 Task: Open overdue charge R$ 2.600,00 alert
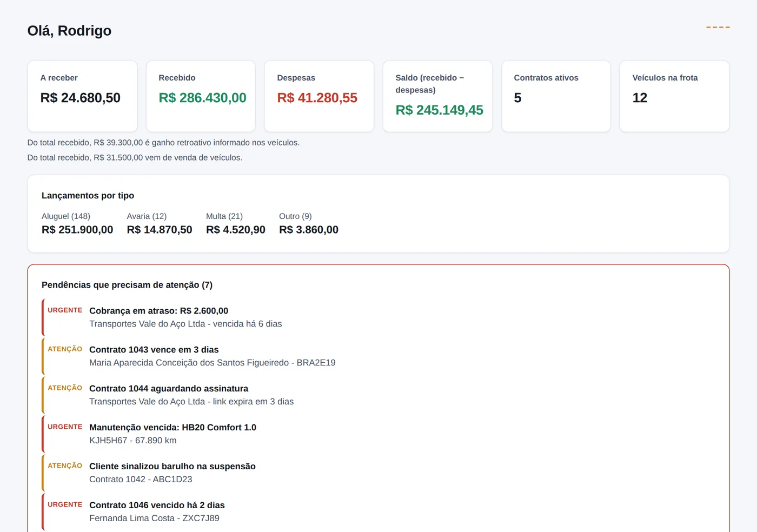[x=378, y=317]
